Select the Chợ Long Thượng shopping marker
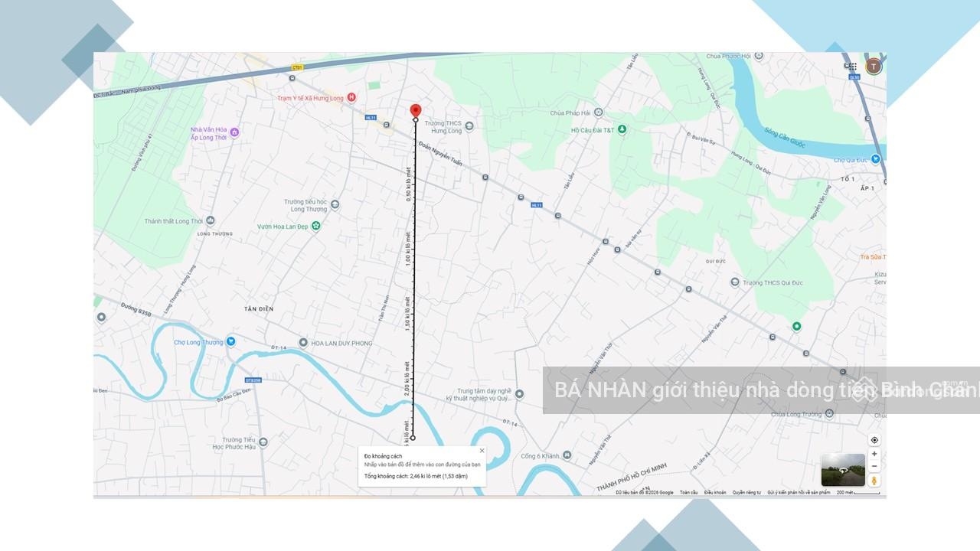This screenshot has height=551, width=980. 230,342
